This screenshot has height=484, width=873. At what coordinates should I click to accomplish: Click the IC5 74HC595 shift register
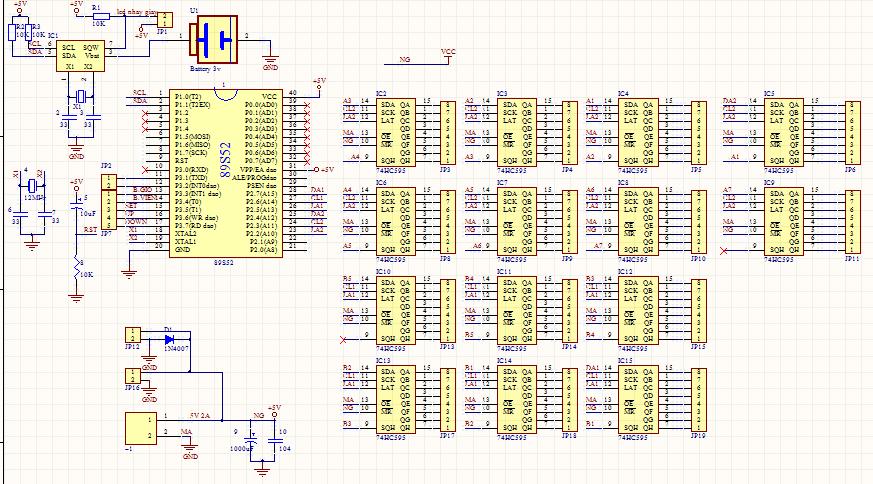(x=783, y=133)
